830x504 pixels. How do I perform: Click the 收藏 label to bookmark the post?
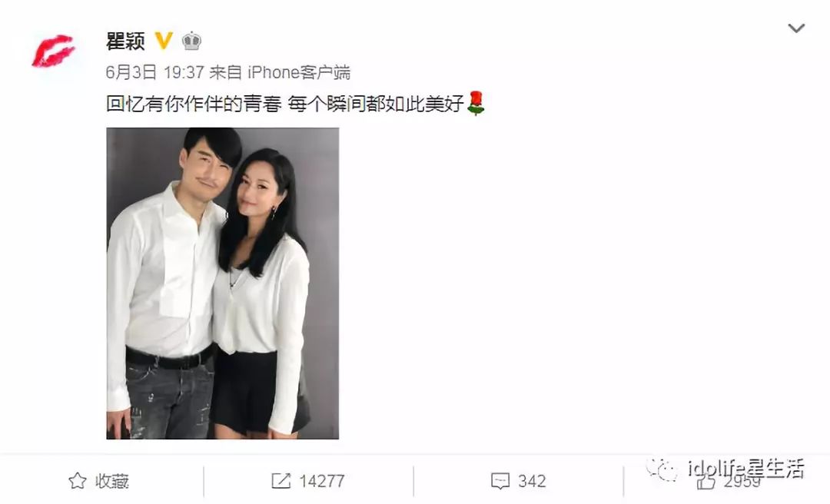[112, 481]
